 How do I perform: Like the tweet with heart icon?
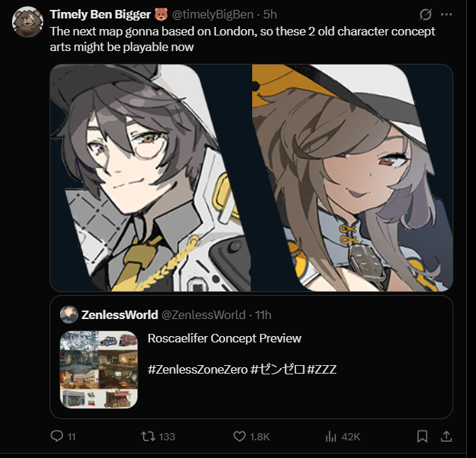[239, 437]
